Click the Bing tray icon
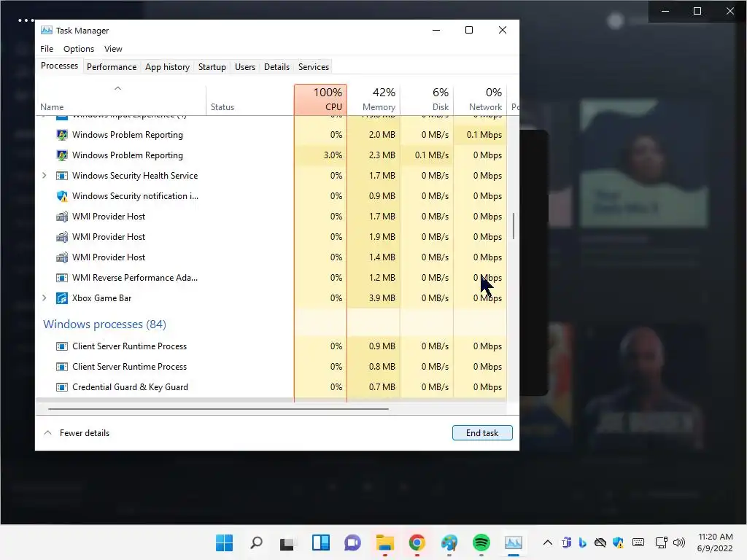Viewport: 747px width, 560px height. click(x=583, y=542)
